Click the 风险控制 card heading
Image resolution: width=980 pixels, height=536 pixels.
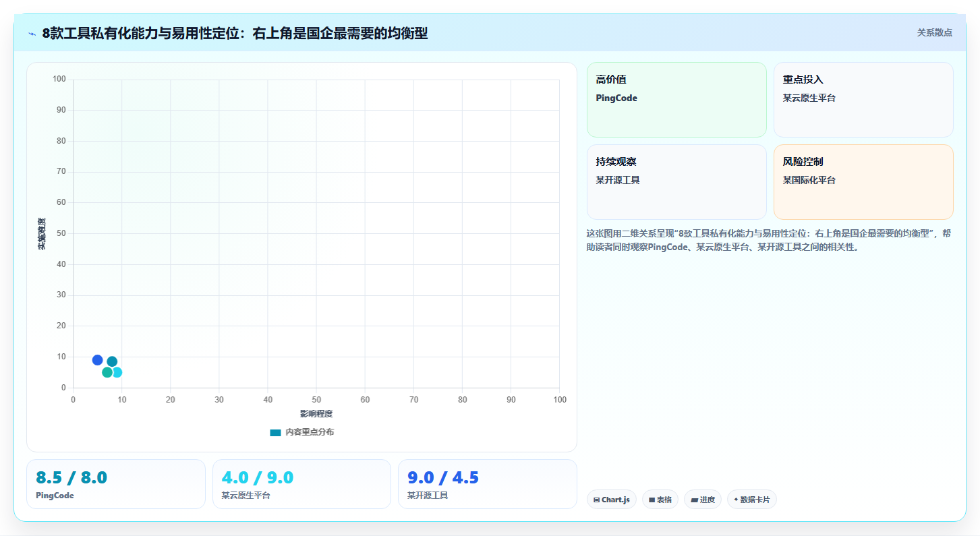[x=803, y=162]
